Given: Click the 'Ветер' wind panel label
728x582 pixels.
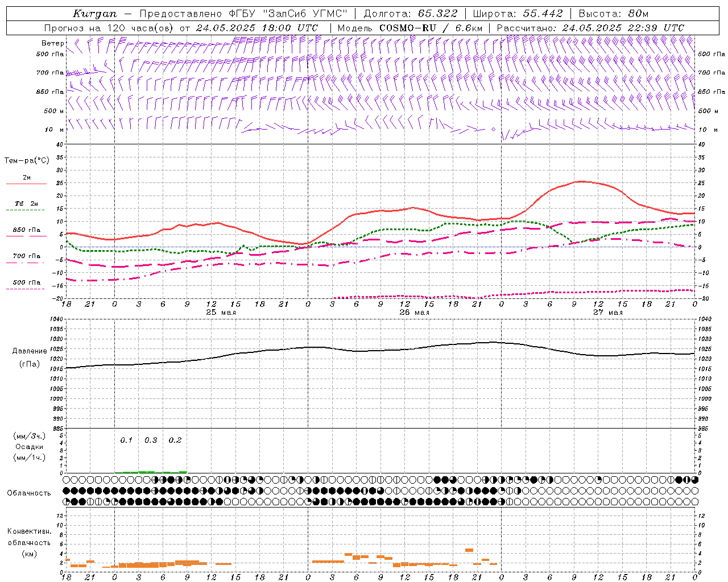Looking at the screenshot, I should coord(52,43).
